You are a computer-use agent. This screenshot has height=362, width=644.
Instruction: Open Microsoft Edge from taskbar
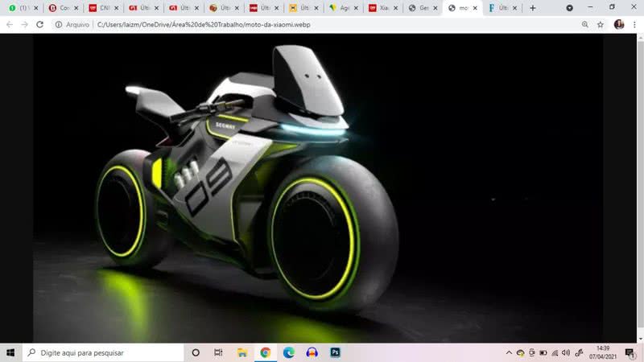[289, 352]
